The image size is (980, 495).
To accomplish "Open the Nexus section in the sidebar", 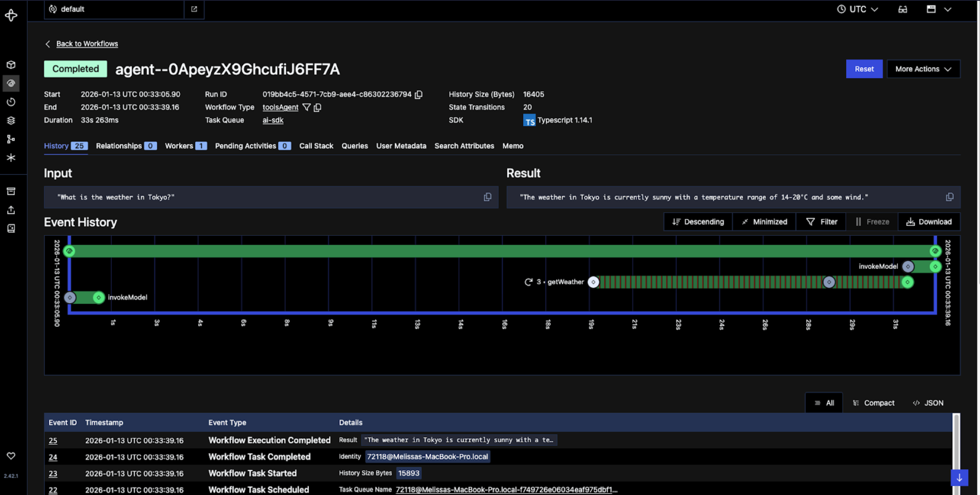I will [11, 158].
